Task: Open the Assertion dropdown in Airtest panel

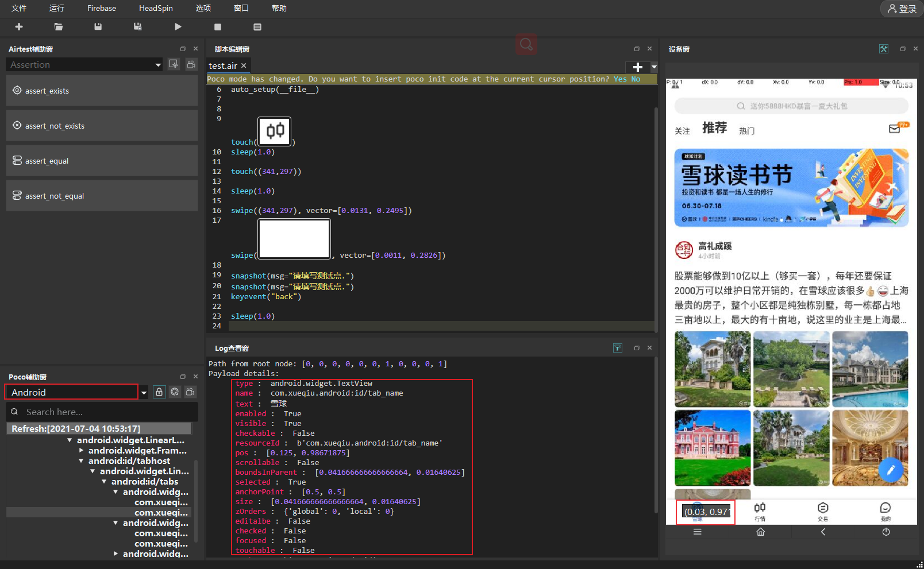Action: tap(84, 65)
